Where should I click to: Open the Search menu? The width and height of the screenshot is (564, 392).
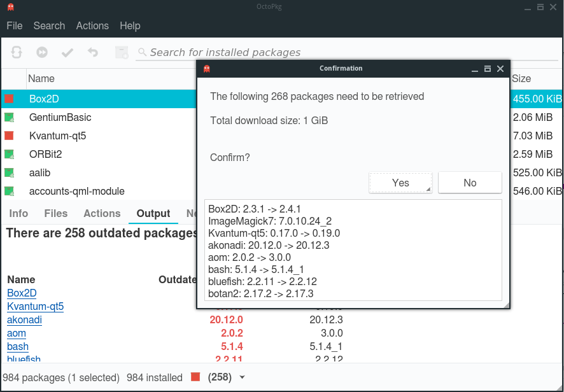[49, 26]
